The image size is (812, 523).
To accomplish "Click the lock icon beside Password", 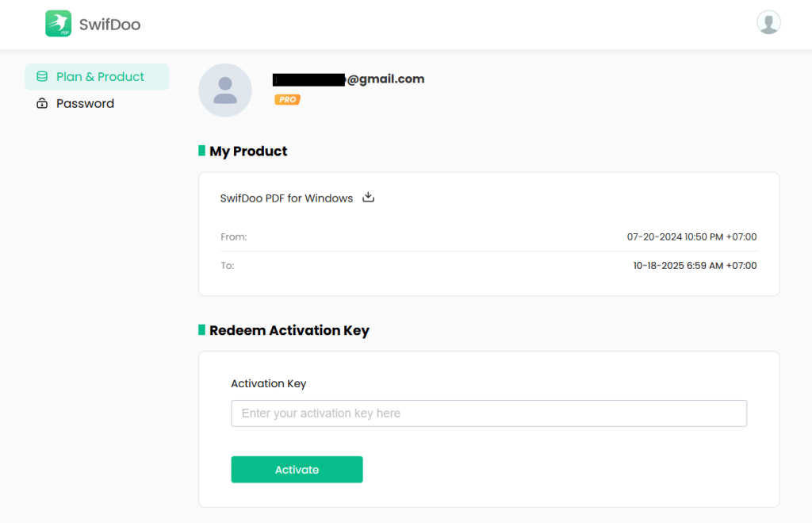I will 42,104.
